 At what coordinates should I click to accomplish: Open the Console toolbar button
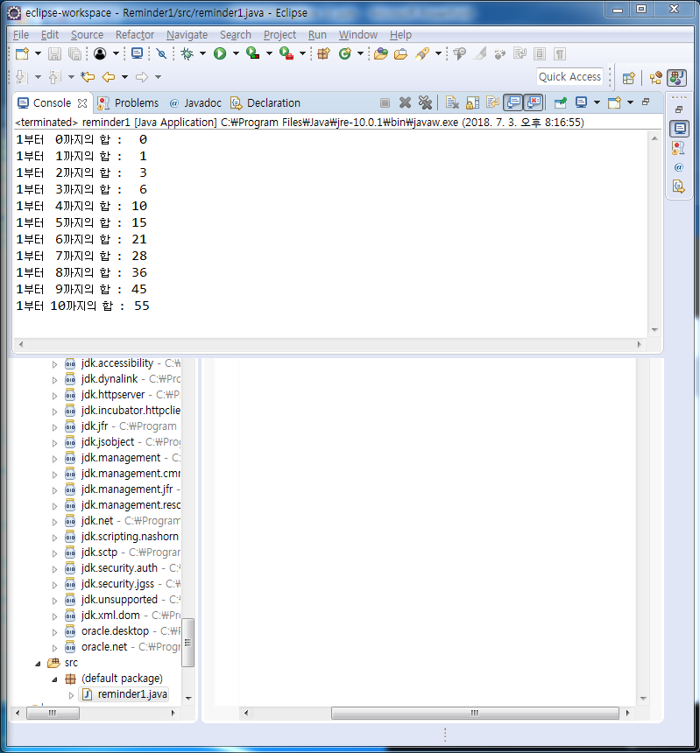[137, 53]
